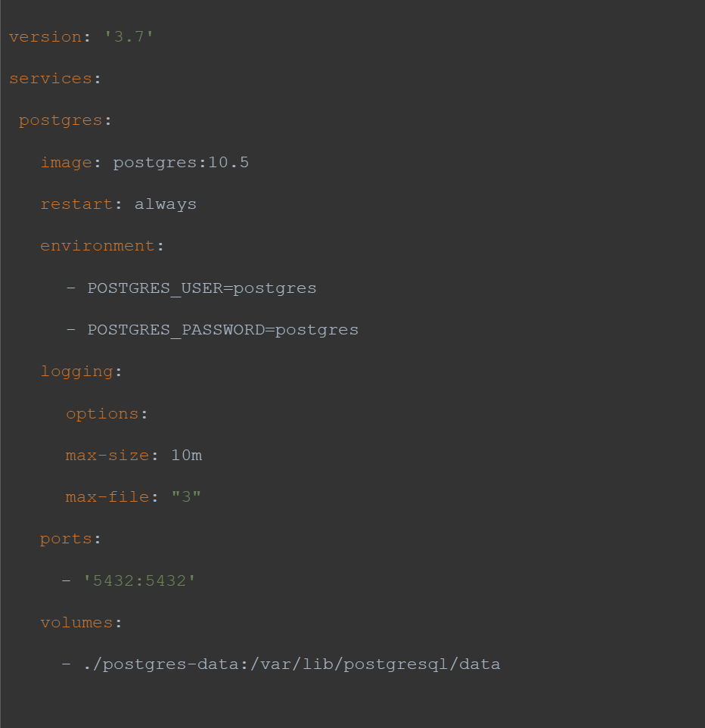Click the environment key
Viewport: 705px width, 728px height.
97,246
